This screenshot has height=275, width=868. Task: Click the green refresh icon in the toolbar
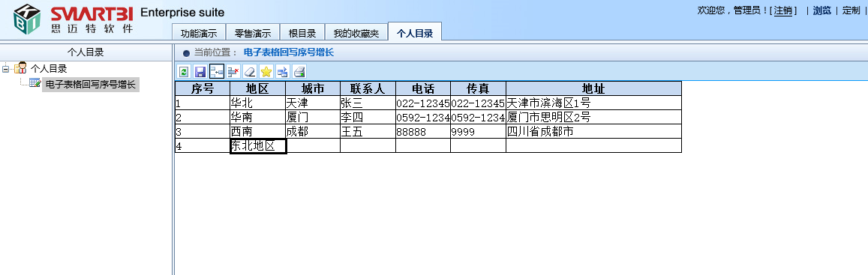click(184, 71)
